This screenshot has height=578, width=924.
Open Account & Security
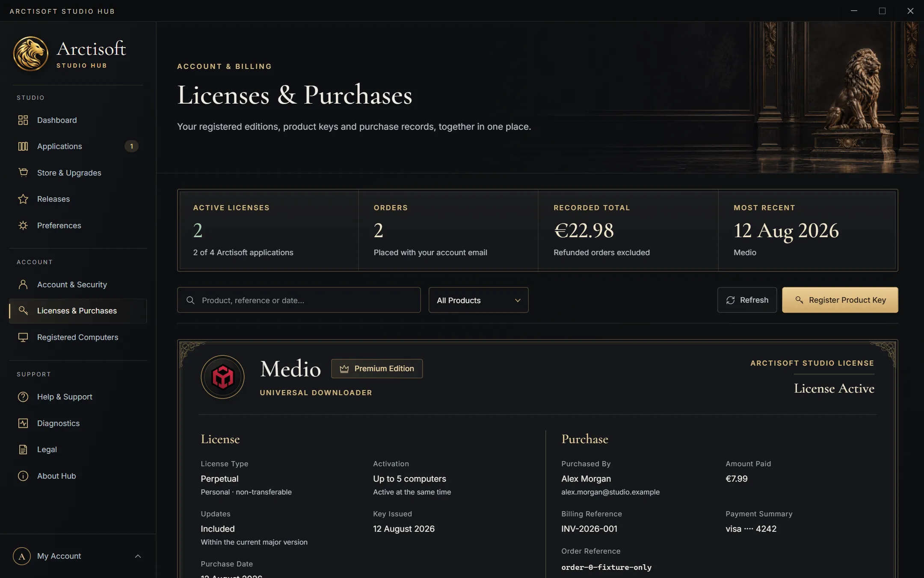pos(78,285)
